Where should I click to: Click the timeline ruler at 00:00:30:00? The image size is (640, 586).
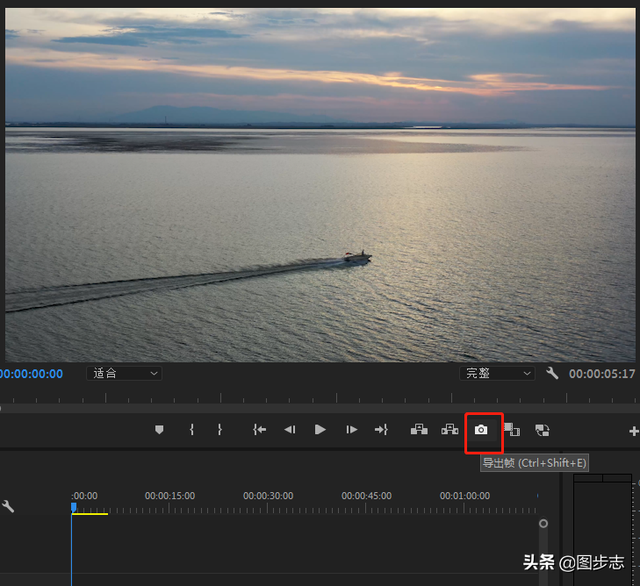[x=268, y=509]
